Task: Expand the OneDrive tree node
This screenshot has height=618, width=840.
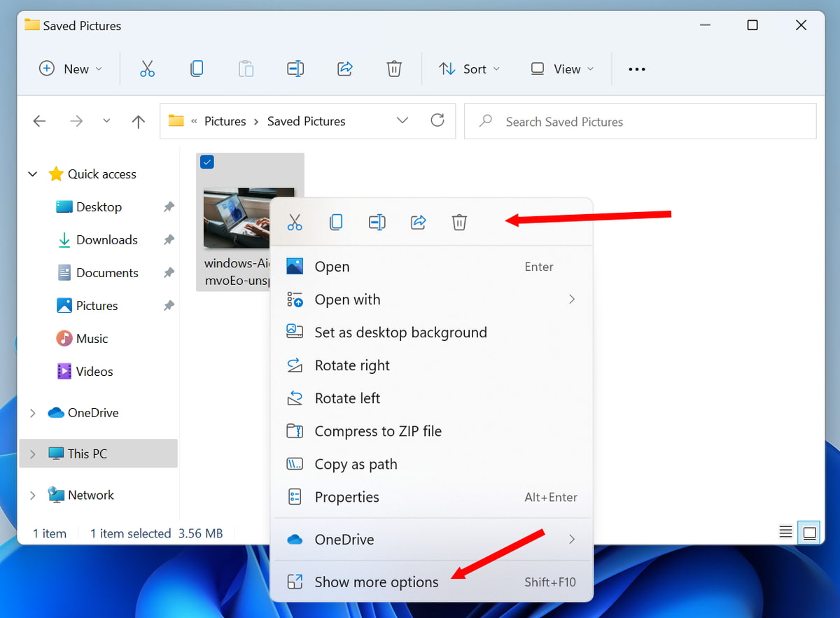Action: pos(32,413)
